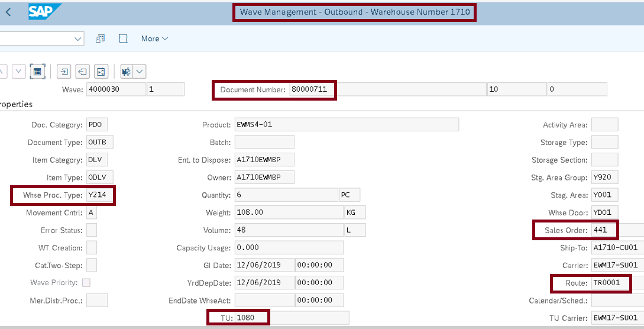This screenshot has height=329, width=644.
Task: Click the SAP logo
Action: tap(41, 12)
